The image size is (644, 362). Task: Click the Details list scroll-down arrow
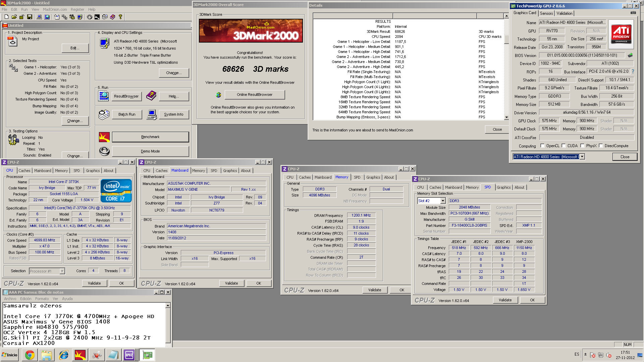(506, 117)
